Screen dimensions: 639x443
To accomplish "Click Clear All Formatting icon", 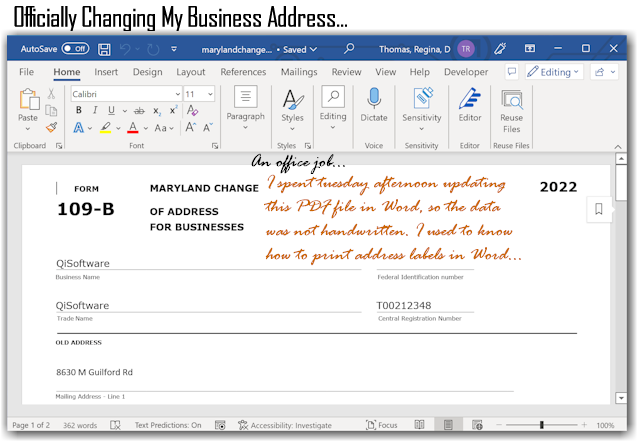I will (192, 110).
